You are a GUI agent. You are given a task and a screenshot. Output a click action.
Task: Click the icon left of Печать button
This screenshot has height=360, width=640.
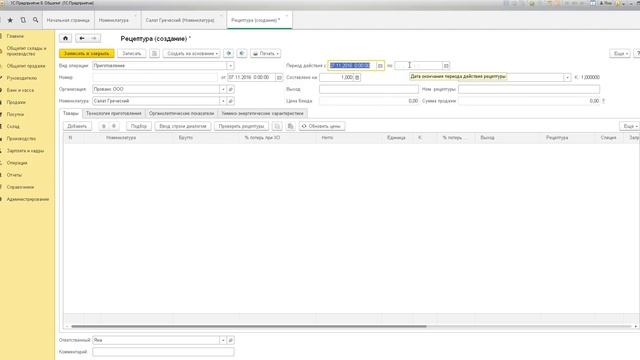[242, 53]
